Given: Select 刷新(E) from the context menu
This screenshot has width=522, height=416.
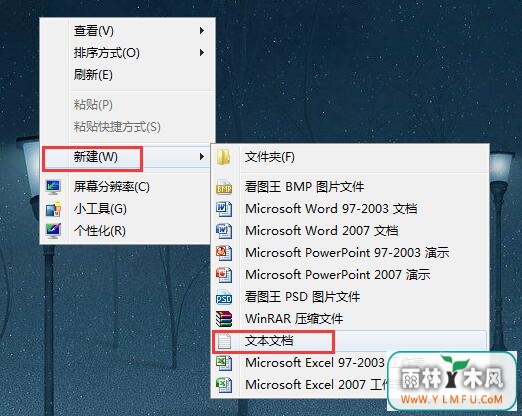Looking at the screenshot, I should (127, 75).
